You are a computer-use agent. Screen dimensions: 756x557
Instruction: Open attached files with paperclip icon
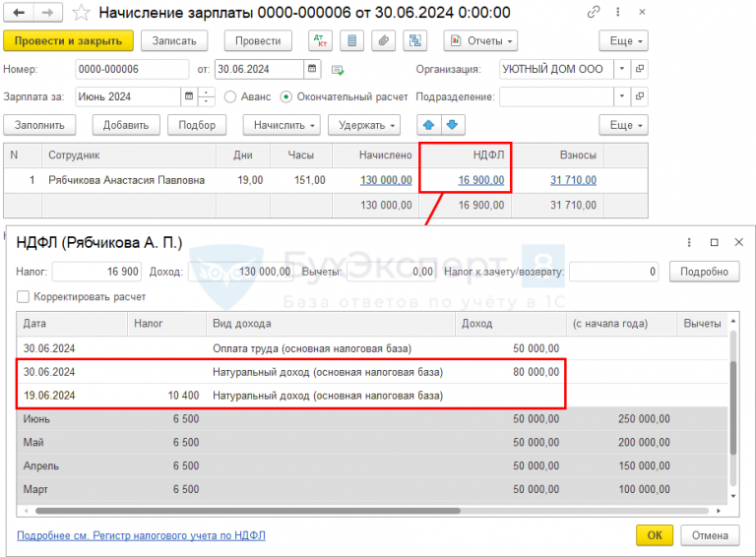point(383,41)
